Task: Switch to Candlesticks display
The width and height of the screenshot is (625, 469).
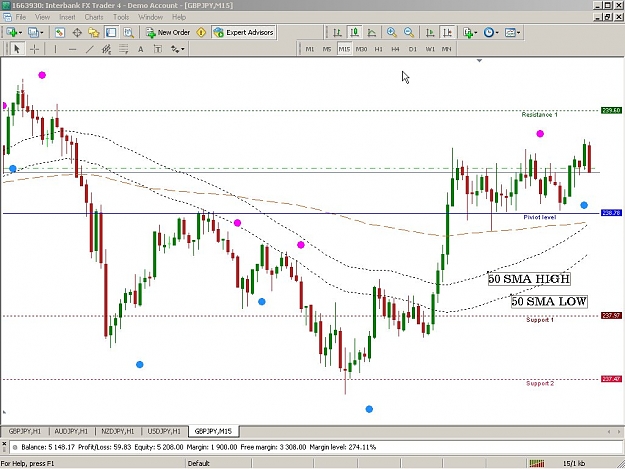Action: [x=354, y=32]
